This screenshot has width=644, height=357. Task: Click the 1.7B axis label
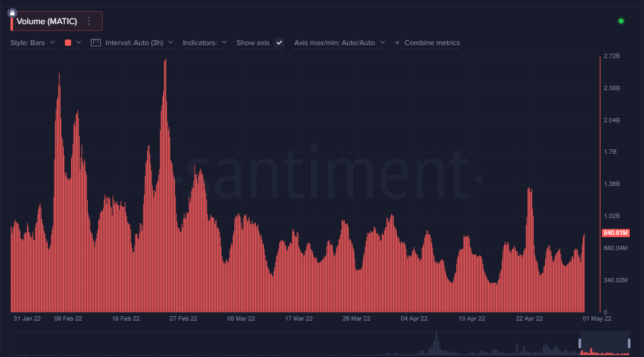click(x=610, y=152)
